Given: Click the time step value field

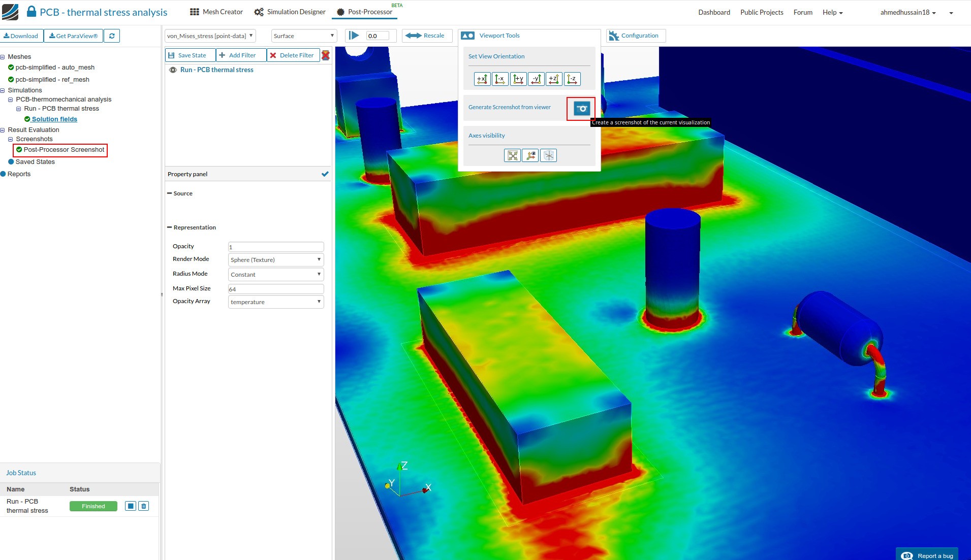Looking at the screenshot, I should 378,36.
